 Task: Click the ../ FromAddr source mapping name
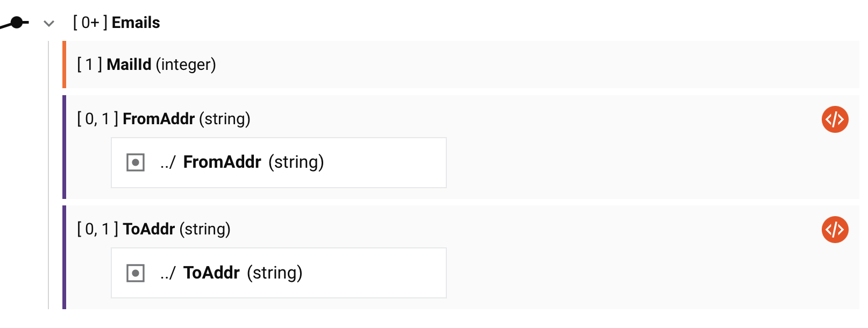(222, 162)
